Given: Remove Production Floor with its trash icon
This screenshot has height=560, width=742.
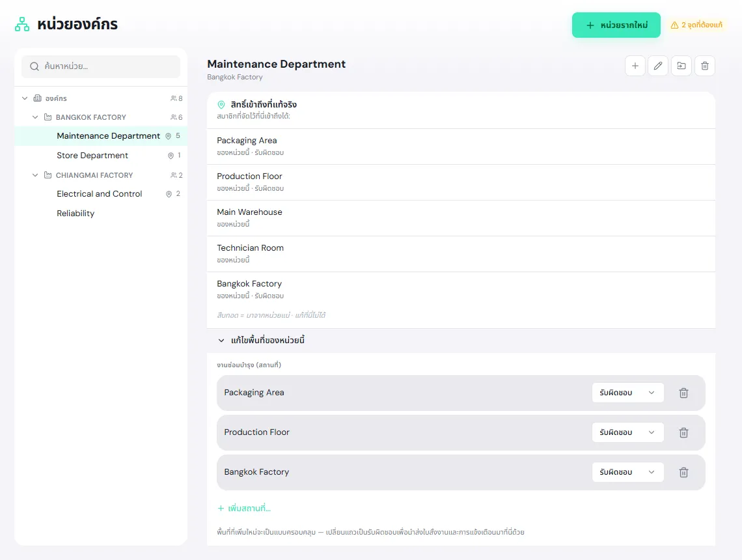Looking at the screenshot, I should tap(683, 432).
